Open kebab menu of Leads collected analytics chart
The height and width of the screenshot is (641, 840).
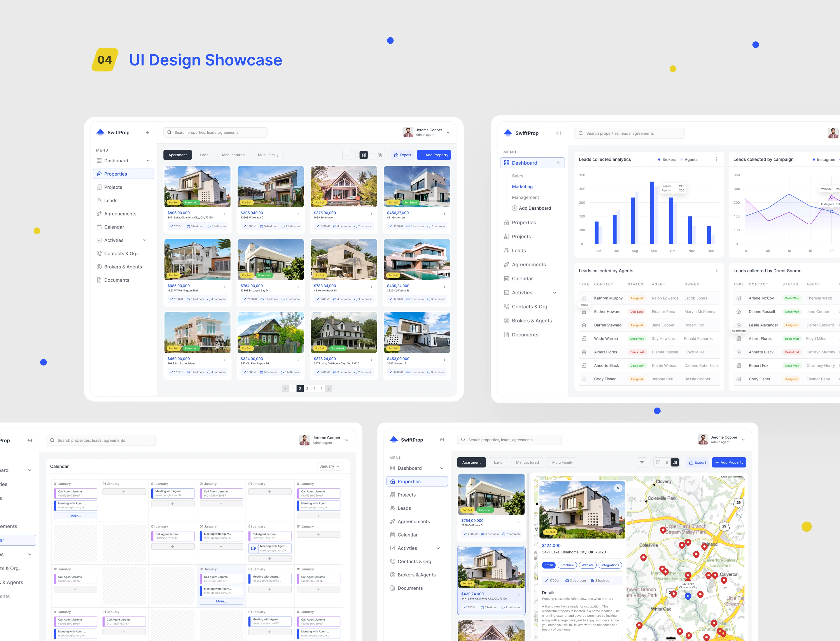point(716,160)
